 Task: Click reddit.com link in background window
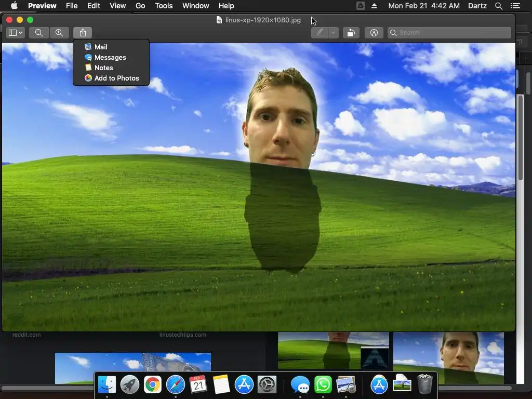coord(26,335)
